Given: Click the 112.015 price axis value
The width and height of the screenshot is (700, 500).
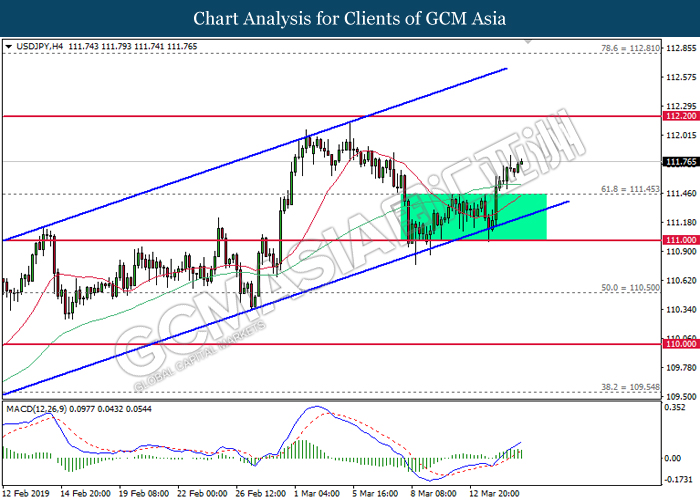Looking at the screenshot, I should pos(681,135).
